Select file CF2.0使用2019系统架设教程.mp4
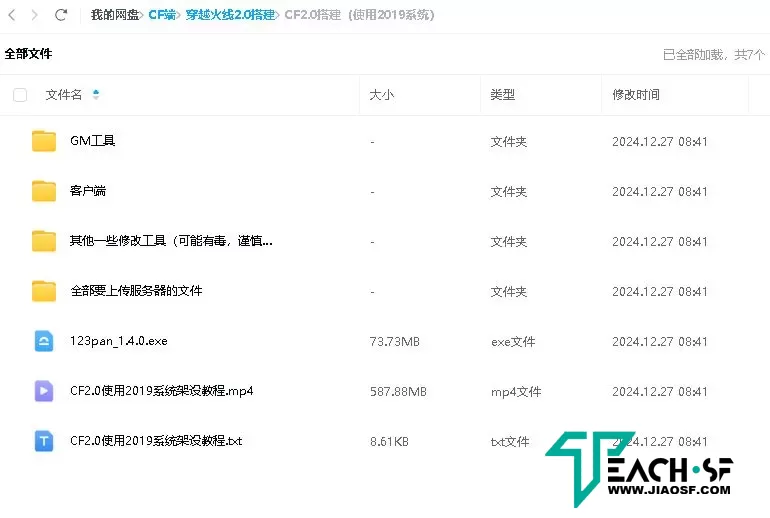This screenshot has width=770, height=518. (x=162, y=391)
